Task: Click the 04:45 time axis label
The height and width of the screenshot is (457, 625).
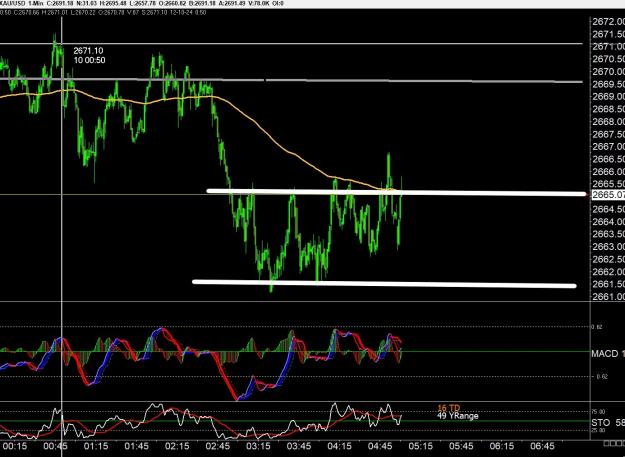Action: point(380,446)
